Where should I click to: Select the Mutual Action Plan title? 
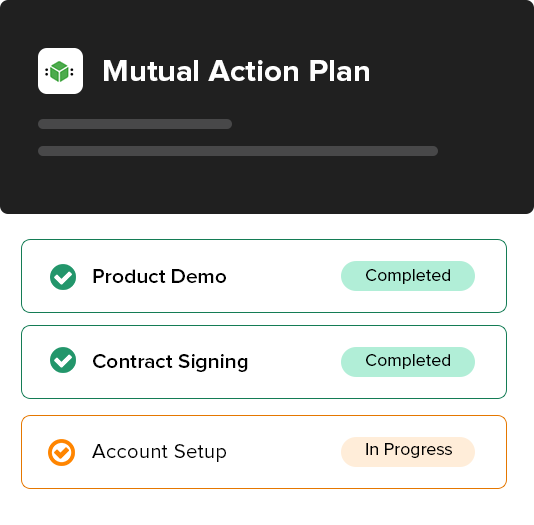[x=236, y=71]
